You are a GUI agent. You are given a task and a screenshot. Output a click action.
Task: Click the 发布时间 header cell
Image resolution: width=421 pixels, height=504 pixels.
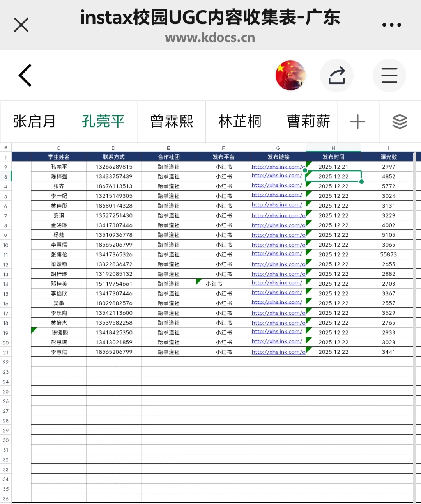333,157
